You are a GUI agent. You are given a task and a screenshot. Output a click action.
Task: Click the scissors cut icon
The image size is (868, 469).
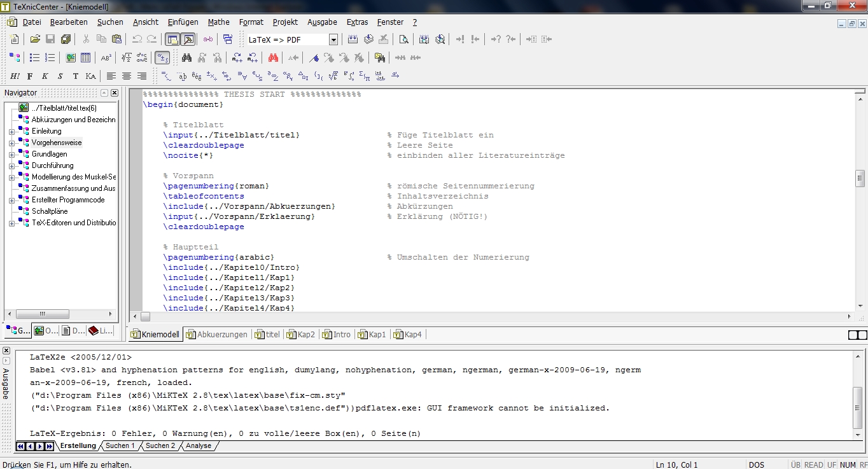[86, 39]
